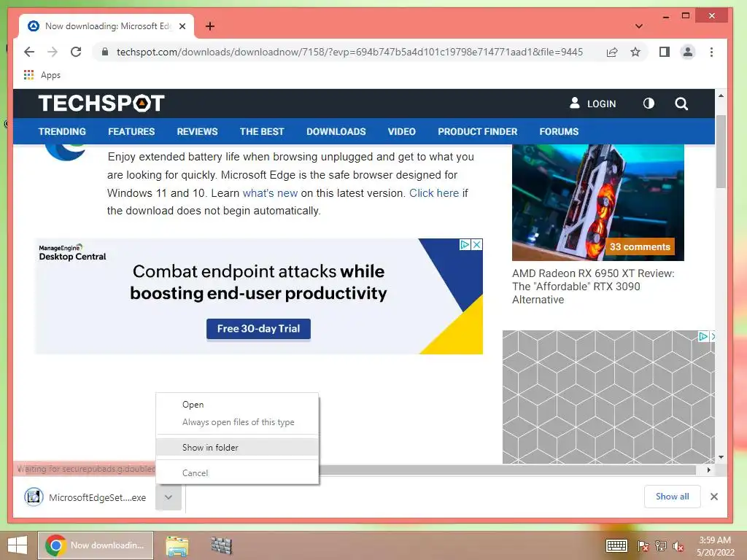Viewport: 747px width, 560px height.
Task: Open the PRODUCT FINDER nav item
Action: tap(477, 131)
